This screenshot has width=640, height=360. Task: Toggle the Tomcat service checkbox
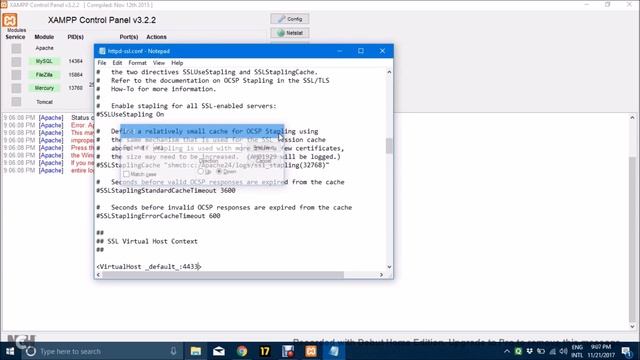[x=16, y=102]
